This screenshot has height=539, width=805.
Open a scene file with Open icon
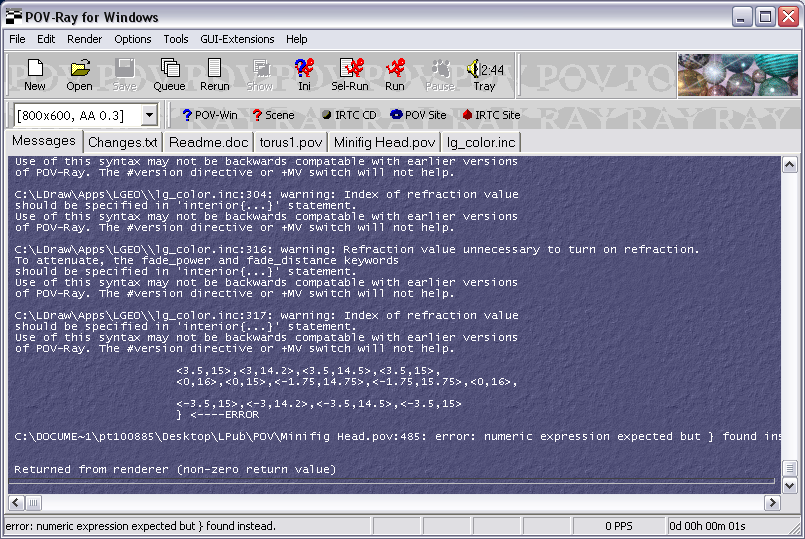80,75
